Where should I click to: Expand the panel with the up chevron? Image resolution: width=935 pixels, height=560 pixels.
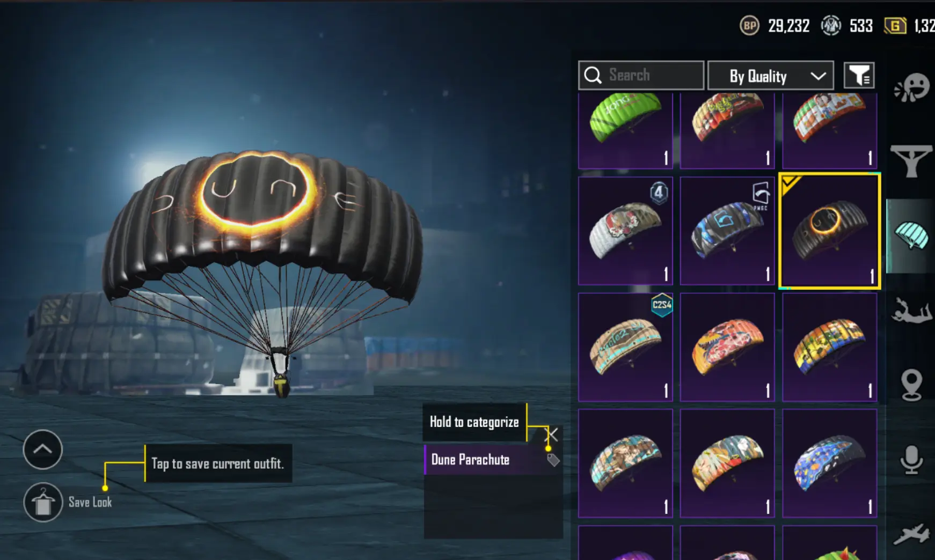pyautogui.click(x=43, y=450)
